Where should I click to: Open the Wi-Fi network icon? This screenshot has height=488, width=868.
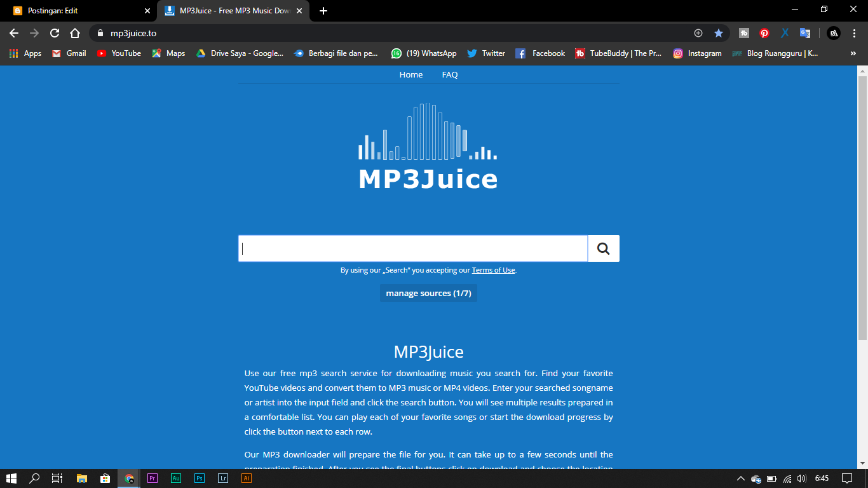pyautogui.click(x=787, y=478)
